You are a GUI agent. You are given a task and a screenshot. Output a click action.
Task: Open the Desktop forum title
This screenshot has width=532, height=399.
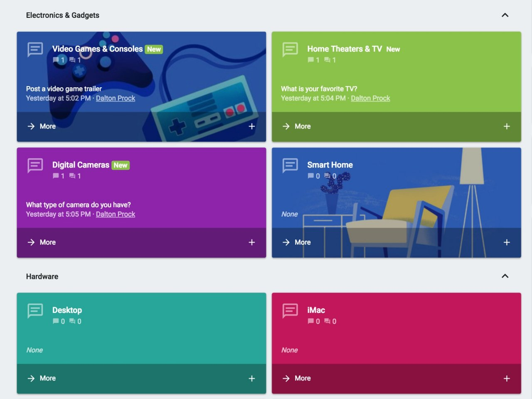[x=67, y=310]
